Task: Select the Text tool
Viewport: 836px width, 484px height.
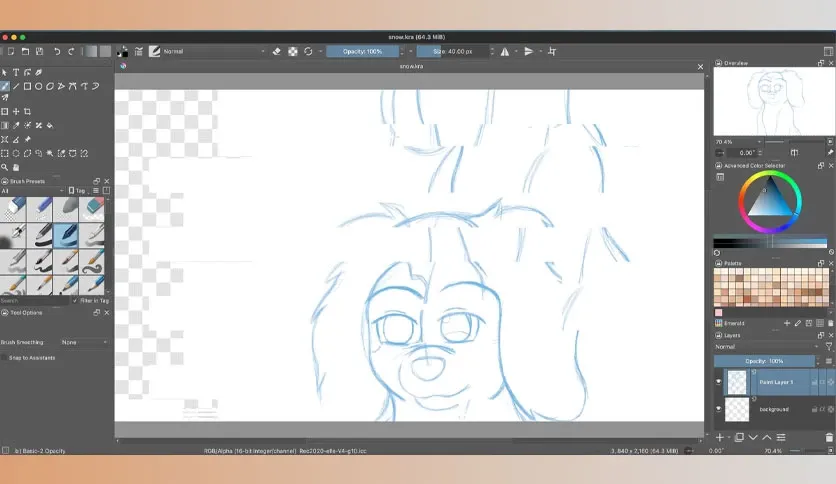Action: (16, 72)
